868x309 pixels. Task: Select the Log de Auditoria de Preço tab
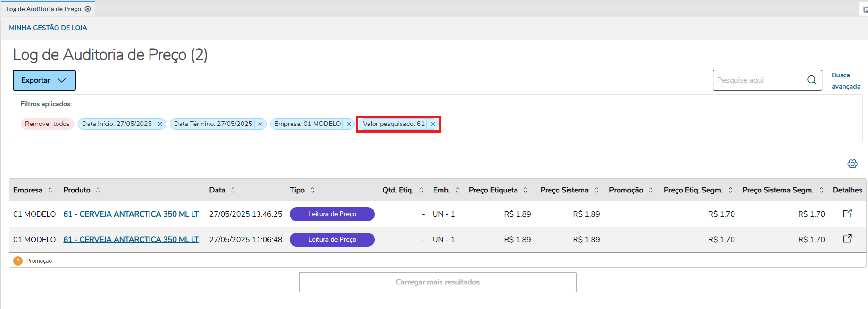43,9
